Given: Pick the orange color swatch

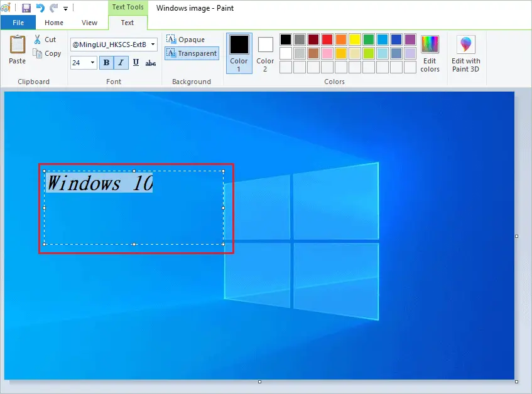Looking at the screenshot, I should pos(341,40).
